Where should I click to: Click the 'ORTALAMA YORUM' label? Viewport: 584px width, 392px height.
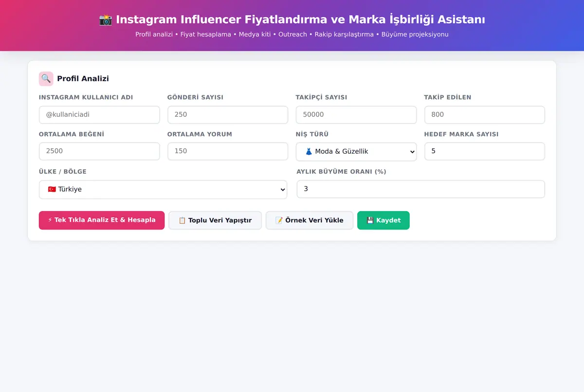click(200, 134)
